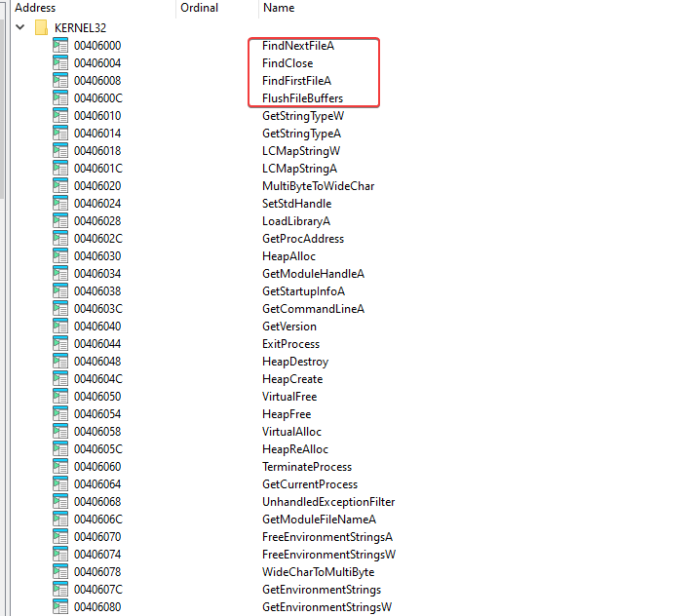Image resolution: width=690 pixels, height=616 pixels.
Task: Select the LCMapStringA import name
Action: 299,169
